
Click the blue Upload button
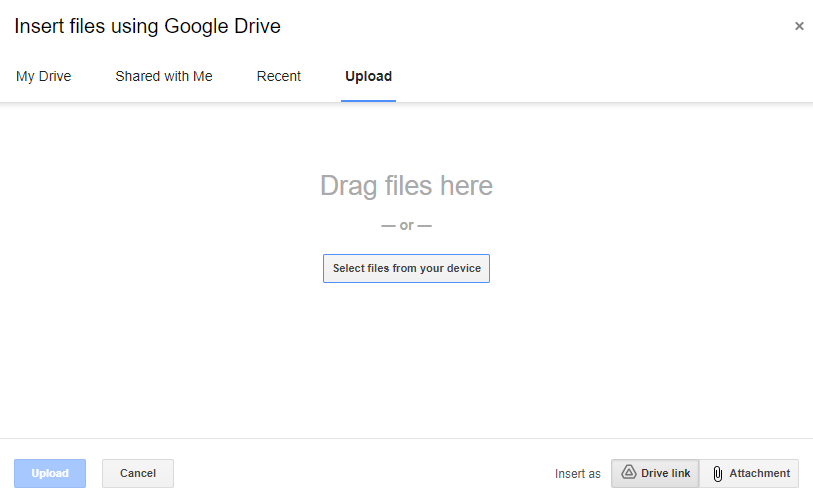pyautogui.click(x=50, y=473)
